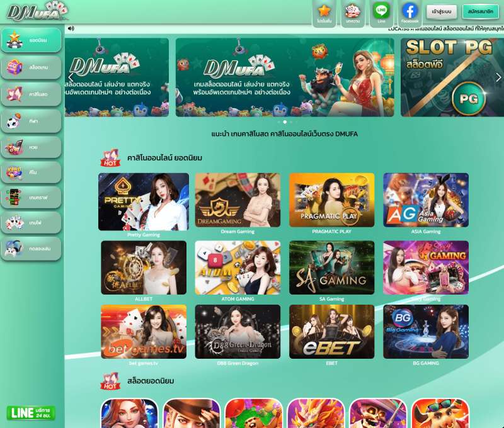The image size is (504, 428).
Task: Open the skull gunslinger slot icon
Action: point(377,414)
